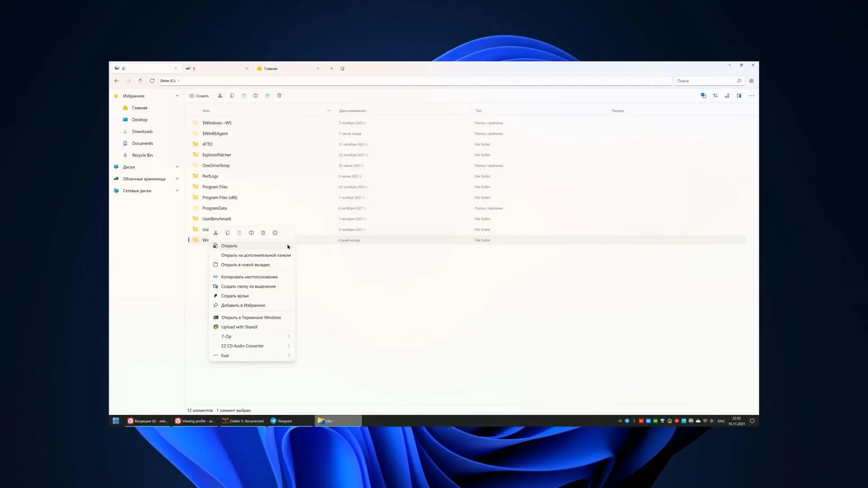Choose Открыть в Терминале Windows
Viewport: 868px width, 488px height.
[252, 318]
